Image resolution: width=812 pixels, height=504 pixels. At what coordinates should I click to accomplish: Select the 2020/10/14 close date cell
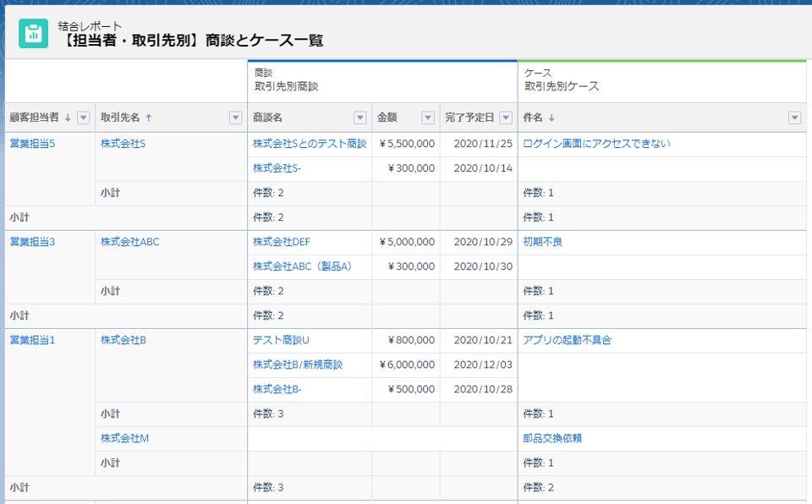(479, 168)
